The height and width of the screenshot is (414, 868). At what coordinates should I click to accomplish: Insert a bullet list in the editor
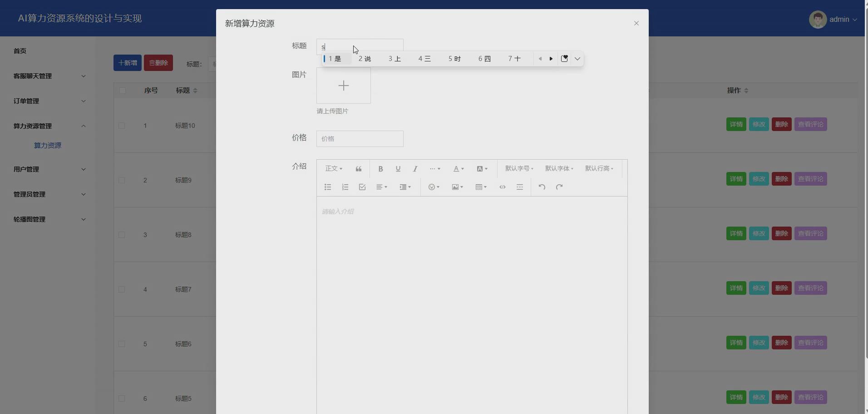(x=327, y=187)
